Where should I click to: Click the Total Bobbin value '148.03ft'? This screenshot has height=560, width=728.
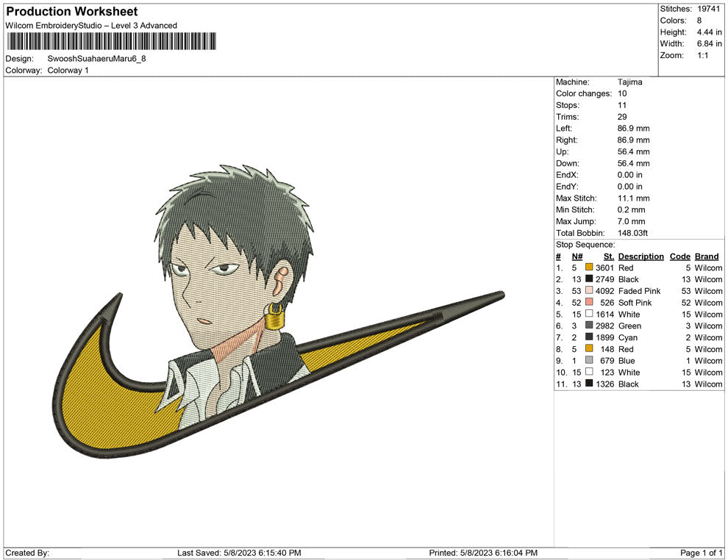pyautogui.click(x=633, y=233)
